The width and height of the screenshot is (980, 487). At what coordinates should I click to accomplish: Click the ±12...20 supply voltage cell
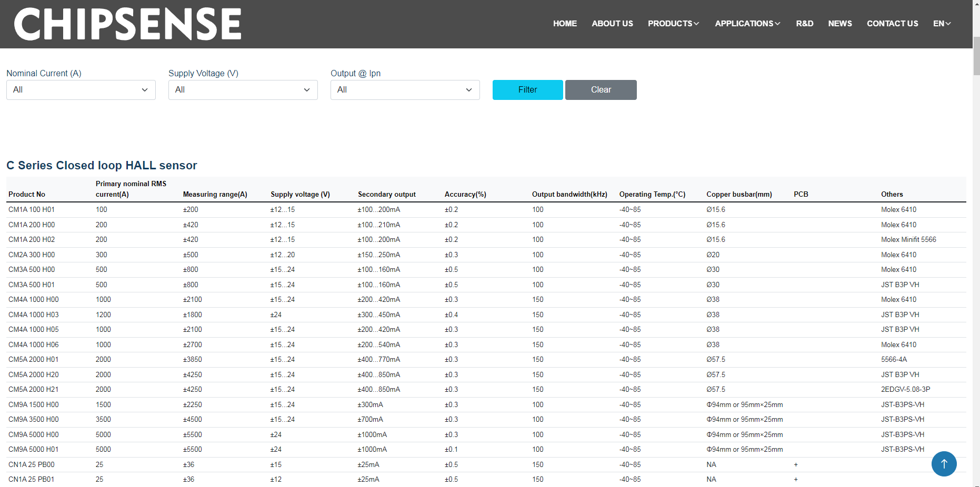283,255
